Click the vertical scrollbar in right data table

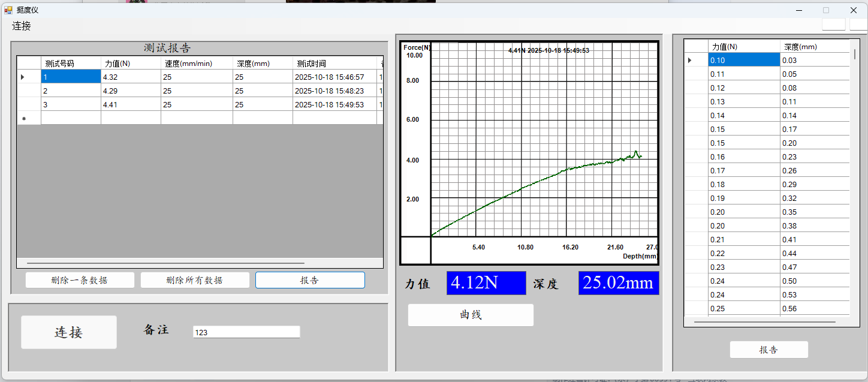coord(855,55)
